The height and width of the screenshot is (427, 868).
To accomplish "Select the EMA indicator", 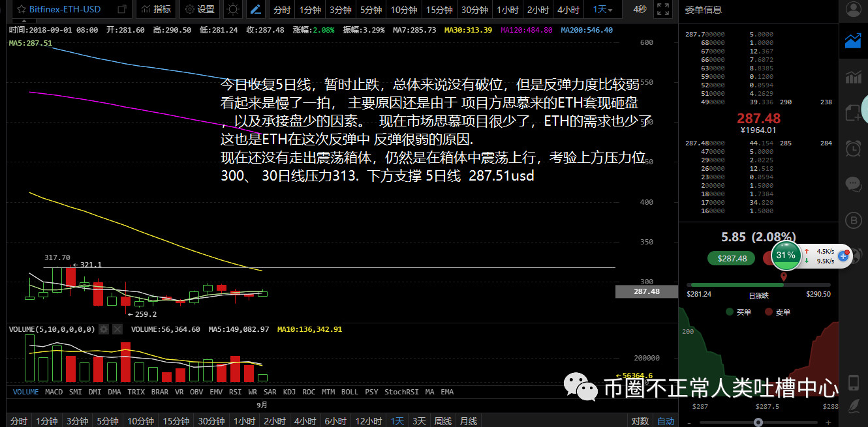I will (447, 392).
